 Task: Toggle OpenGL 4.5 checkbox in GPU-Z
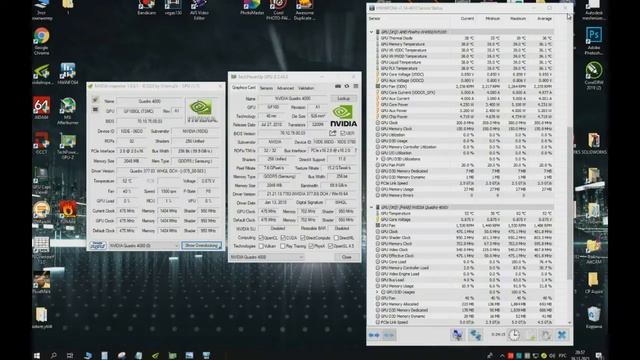pyautogui.click(x=331, y=246)
